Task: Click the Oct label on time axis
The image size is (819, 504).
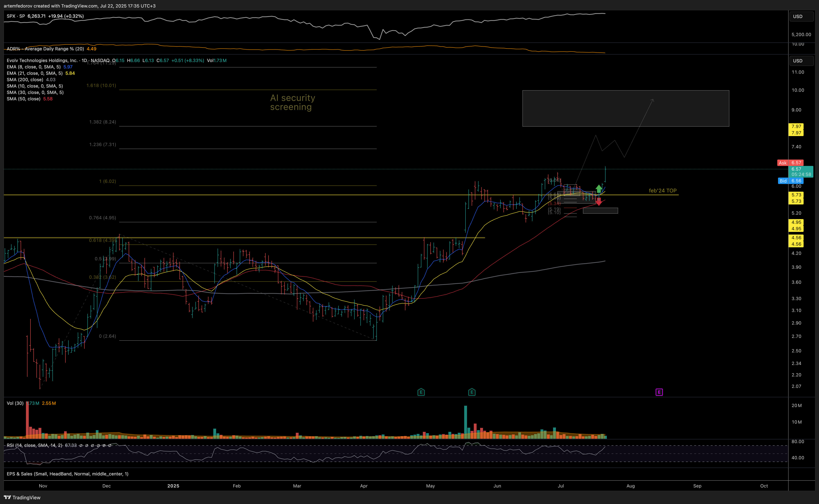Action: coord(764,486)
